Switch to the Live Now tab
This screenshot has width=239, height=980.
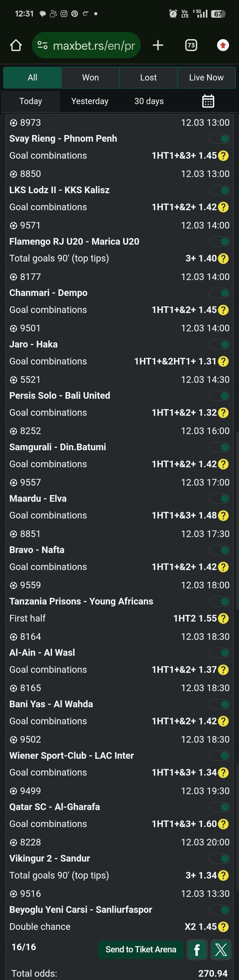point(206,78)
